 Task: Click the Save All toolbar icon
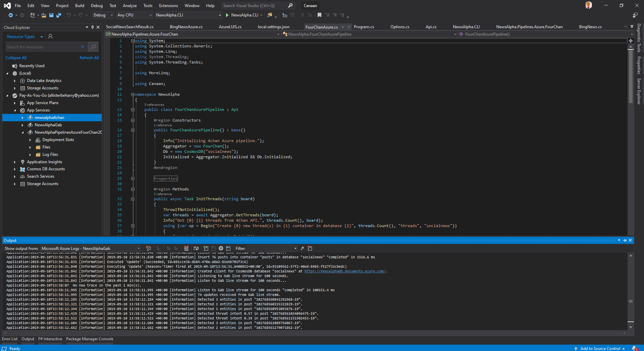point(59,15)
